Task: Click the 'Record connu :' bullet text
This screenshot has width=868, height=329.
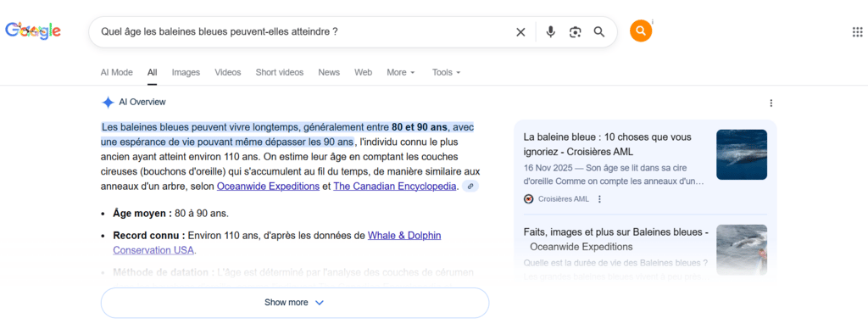Action: pos(149,236)
